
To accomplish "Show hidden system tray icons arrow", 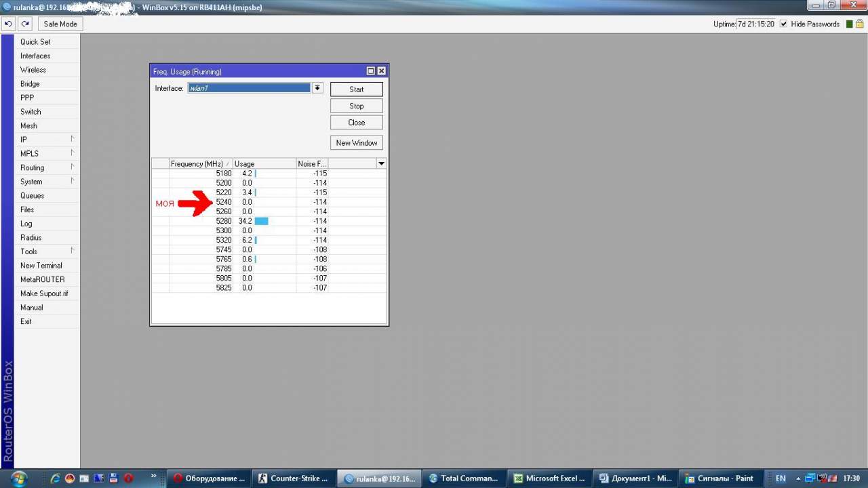I will 797,479.
